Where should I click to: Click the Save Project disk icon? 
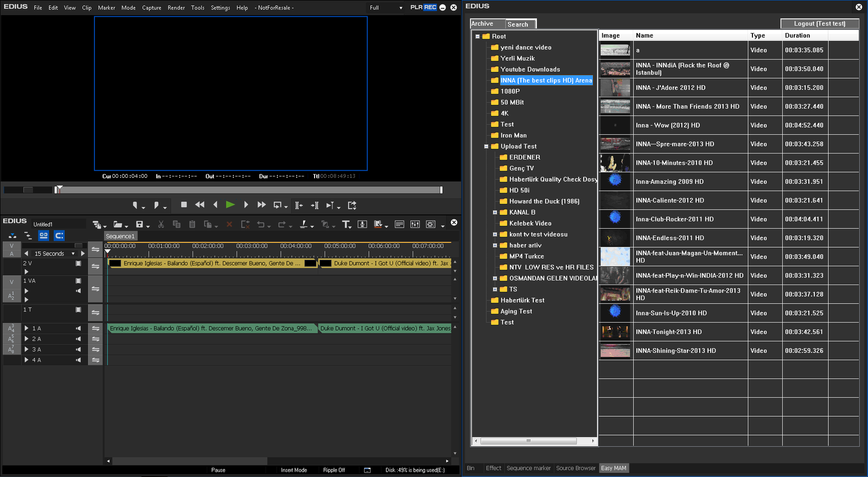[x=139, y=224]
